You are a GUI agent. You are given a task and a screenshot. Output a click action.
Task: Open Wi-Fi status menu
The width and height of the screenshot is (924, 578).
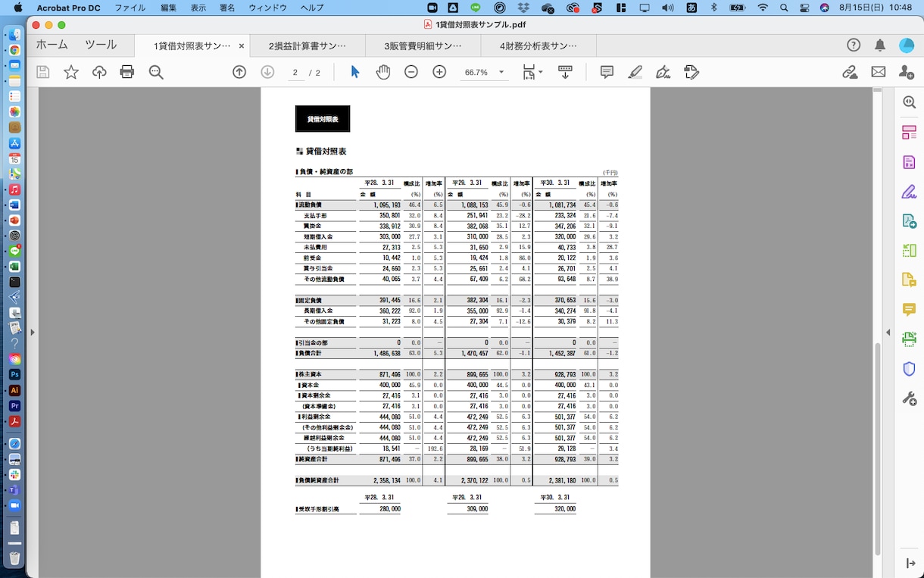click(x=762, y=8)
